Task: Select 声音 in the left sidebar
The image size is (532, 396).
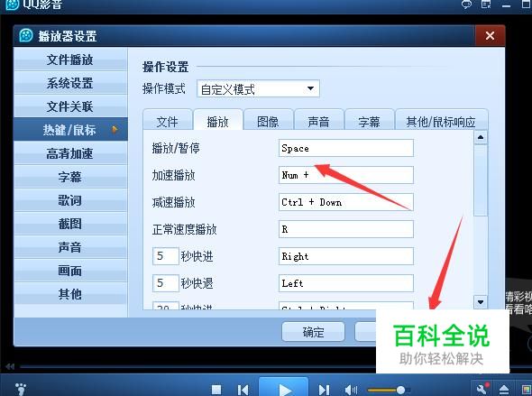Action: pos(70,246)
